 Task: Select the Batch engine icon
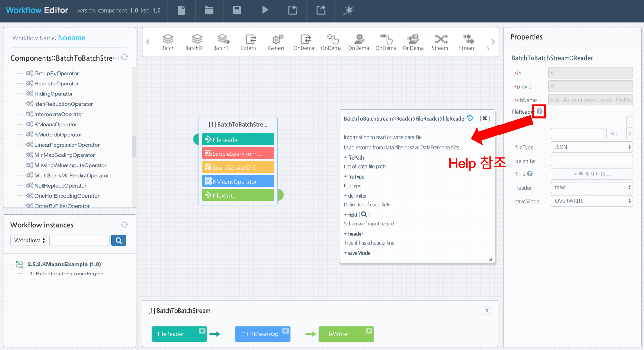point(168,42)
